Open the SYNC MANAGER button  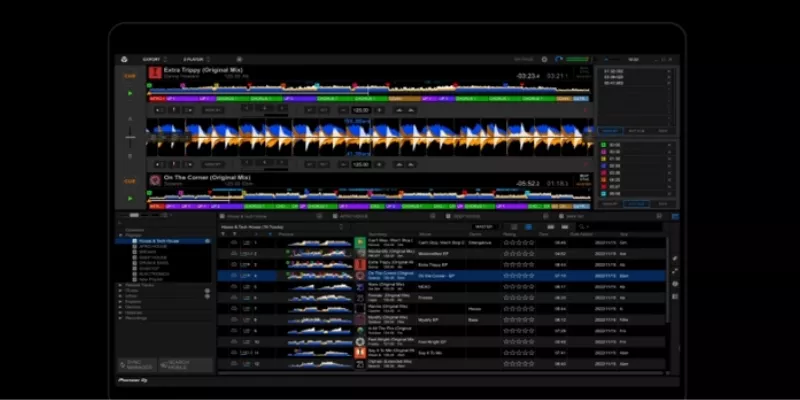click(x=137, y=365)
